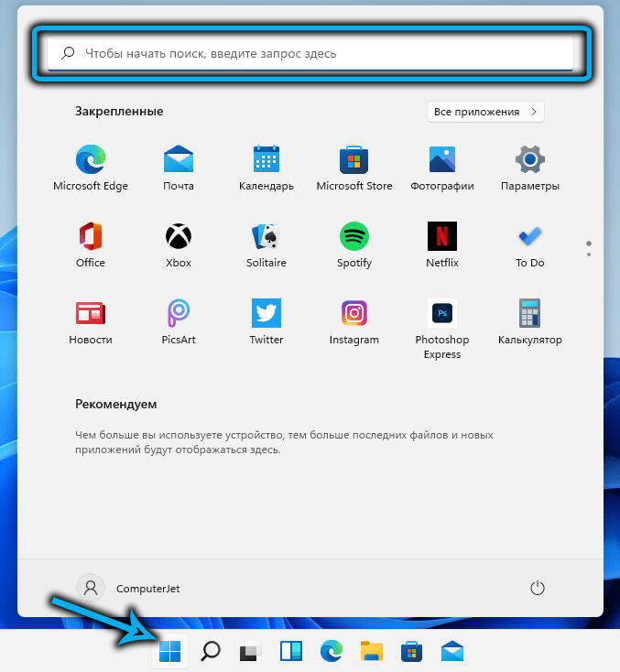Image resolution: width=620 pixels, height=672 pixels.
Task: Expand the Все приложения list
Action: (485, 112)
